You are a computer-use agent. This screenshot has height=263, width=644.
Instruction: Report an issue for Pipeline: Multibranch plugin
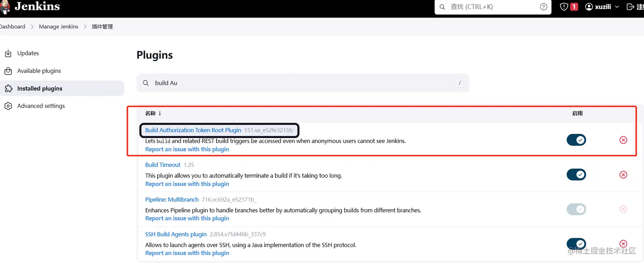(x=187, y=218)
